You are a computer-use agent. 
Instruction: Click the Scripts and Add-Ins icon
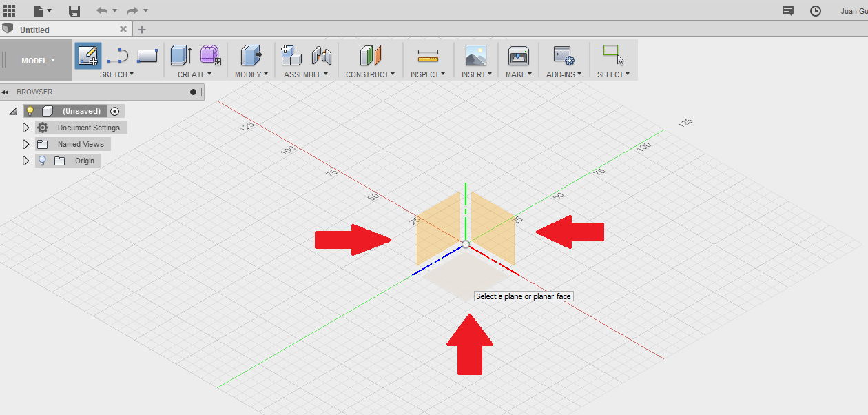pyautogui.click(x=564, y=56)
